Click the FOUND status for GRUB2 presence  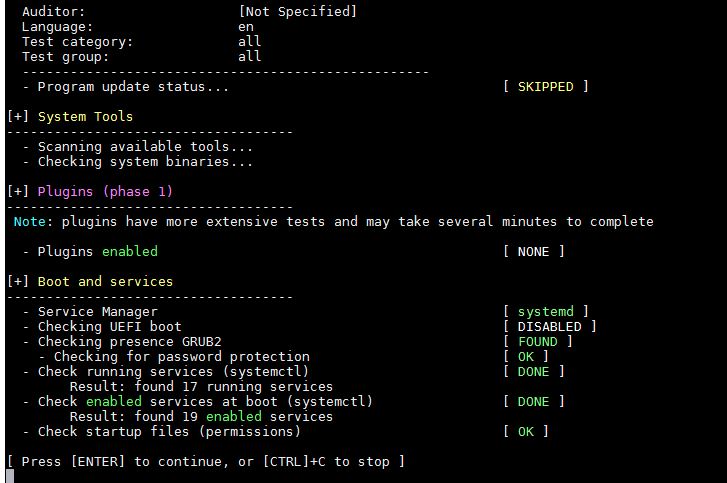537,342
